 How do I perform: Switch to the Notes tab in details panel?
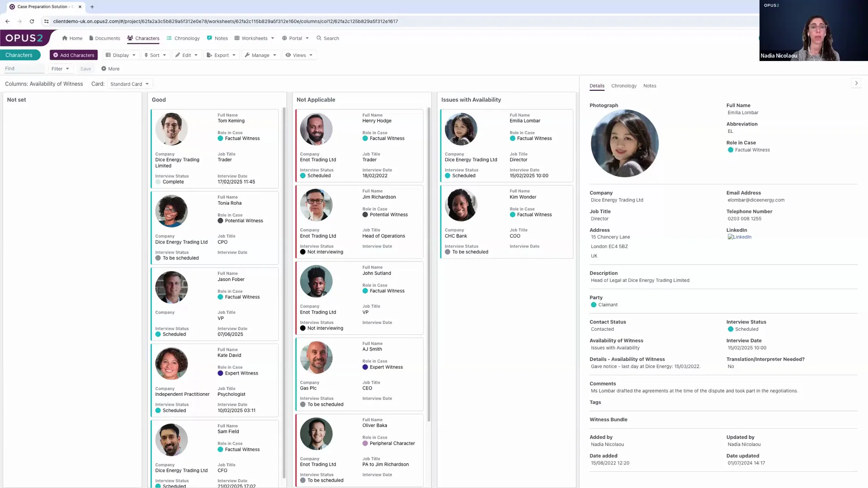(650, 86)
